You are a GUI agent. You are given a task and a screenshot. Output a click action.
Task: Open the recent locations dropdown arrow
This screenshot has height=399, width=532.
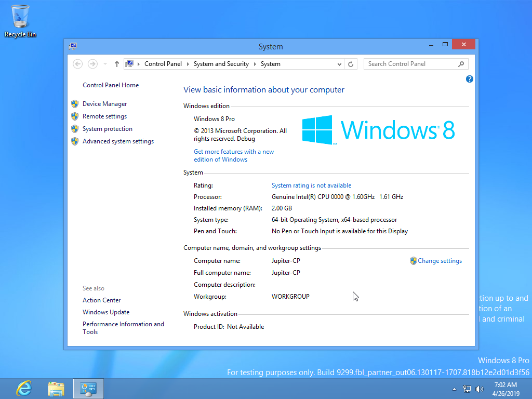[105, 64]
